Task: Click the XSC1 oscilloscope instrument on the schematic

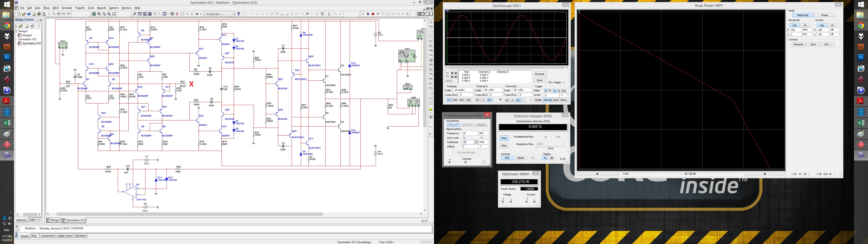Action: click(x=407, y=56)
